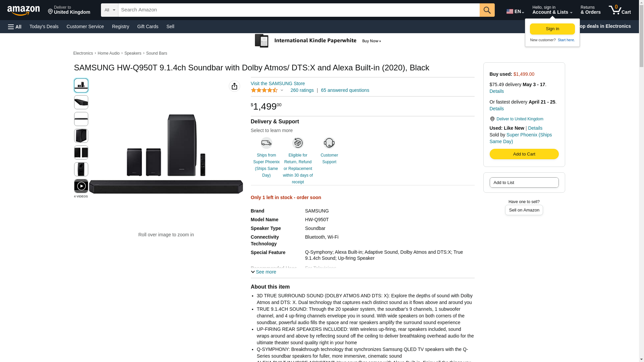The width and height of the screenshot is (644, 362).
Task: Select the second soundbar thumbnail image
Action: pos(81,102)
